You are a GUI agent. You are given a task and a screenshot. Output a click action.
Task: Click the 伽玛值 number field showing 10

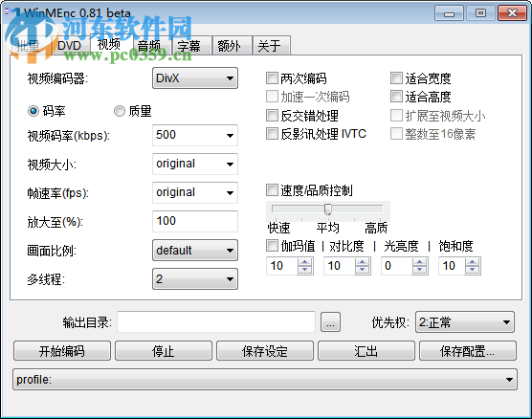(282, 266)
